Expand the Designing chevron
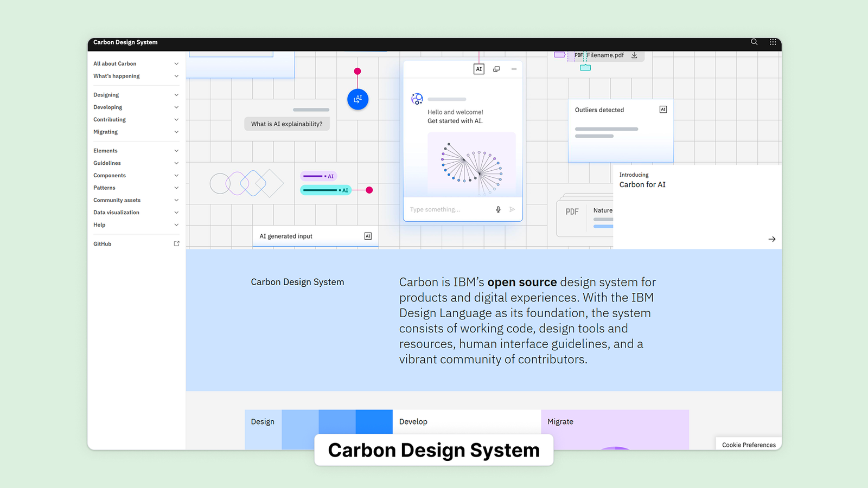The image size is (868, 488). 176,95
